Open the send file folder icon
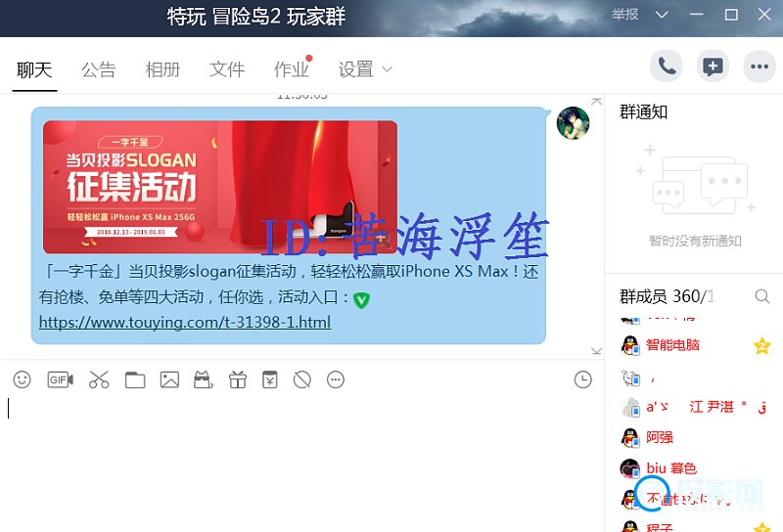Viewport: 783px width, 532px height. (x=135, y=380)
